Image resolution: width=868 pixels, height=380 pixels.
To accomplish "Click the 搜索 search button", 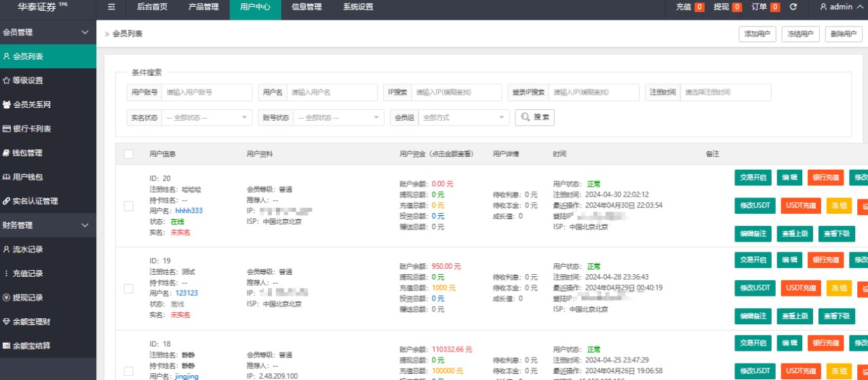I will pos(534,117).
